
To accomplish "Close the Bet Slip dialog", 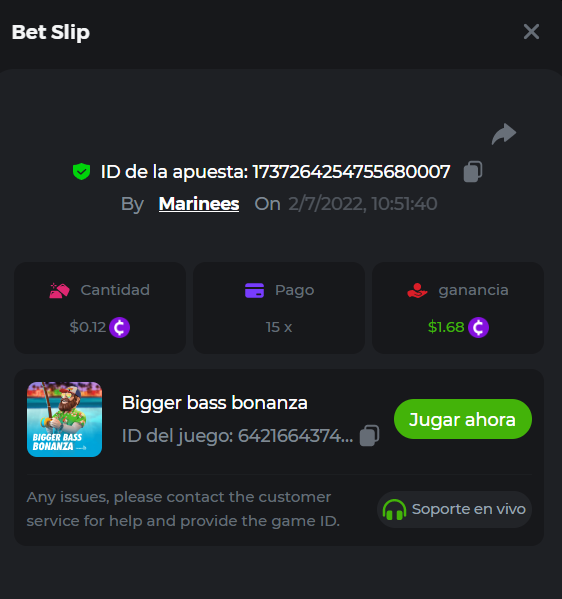I will coord(531,32).
